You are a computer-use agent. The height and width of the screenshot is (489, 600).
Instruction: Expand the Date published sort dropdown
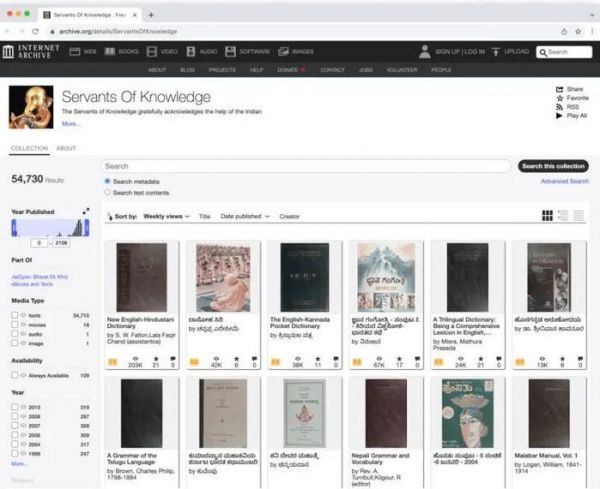245,216
